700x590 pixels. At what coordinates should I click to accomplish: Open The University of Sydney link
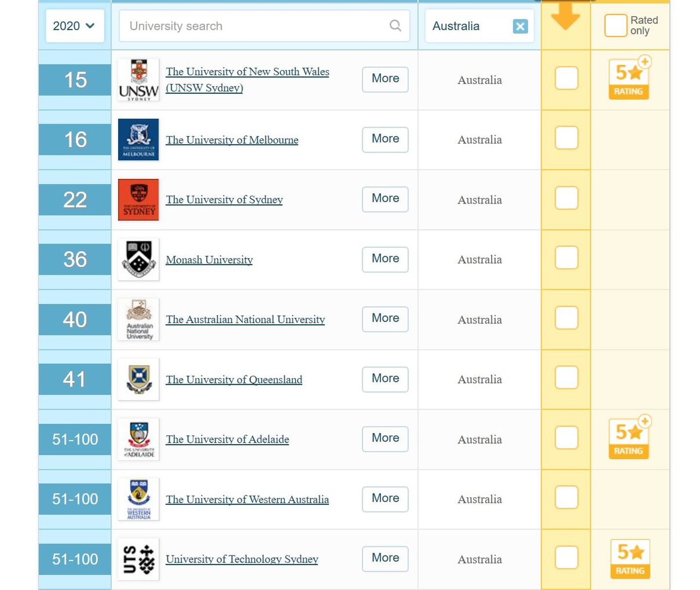point(224,200)
